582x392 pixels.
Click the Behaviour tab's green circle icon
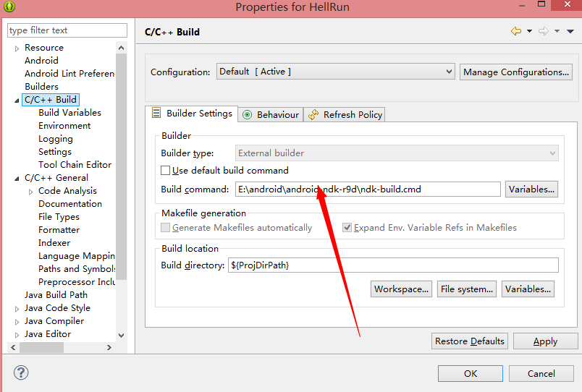point(248,115)
